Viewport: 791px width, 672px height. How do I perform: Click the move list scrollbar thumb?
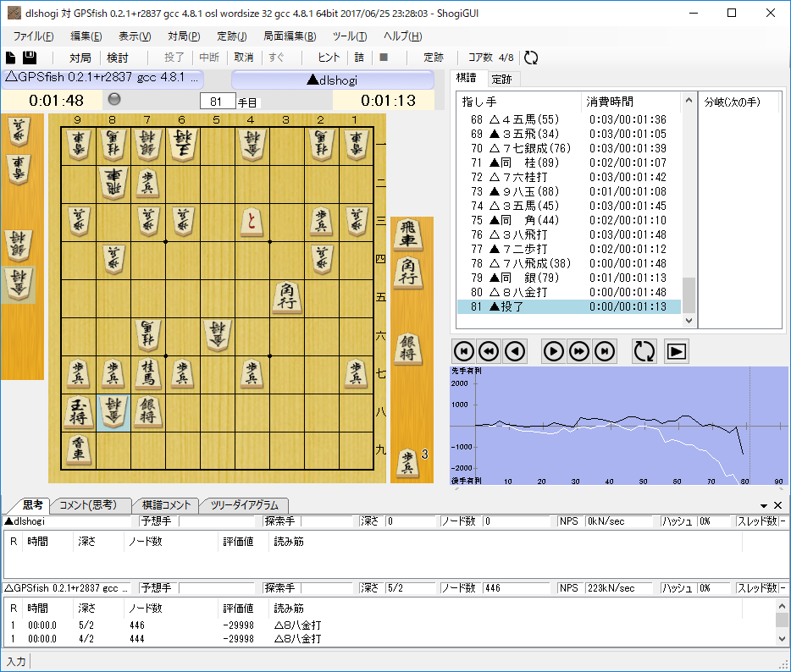[x=689, y=295]
